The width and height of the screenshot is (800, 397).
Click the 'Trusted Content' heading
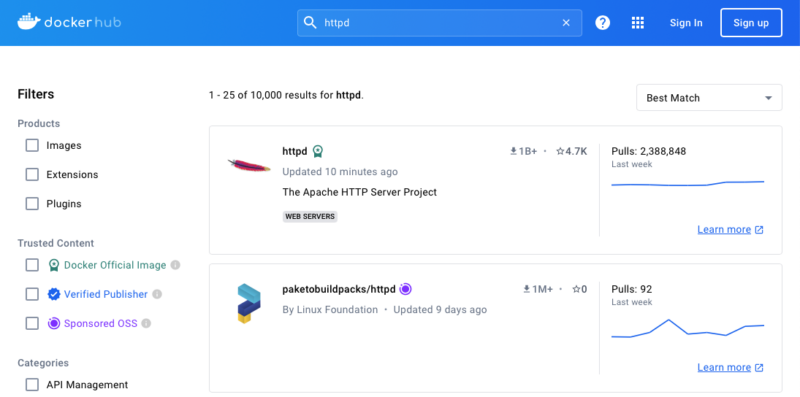coord(56,243)
